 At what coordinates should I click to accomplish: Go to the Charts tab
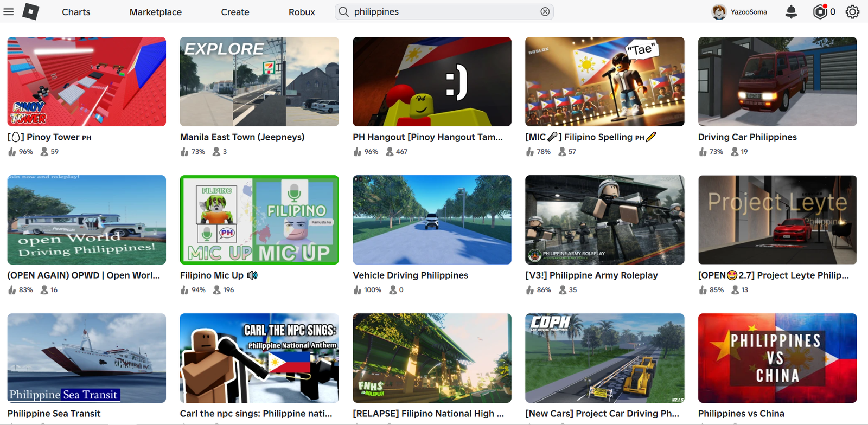click(76, 12)
